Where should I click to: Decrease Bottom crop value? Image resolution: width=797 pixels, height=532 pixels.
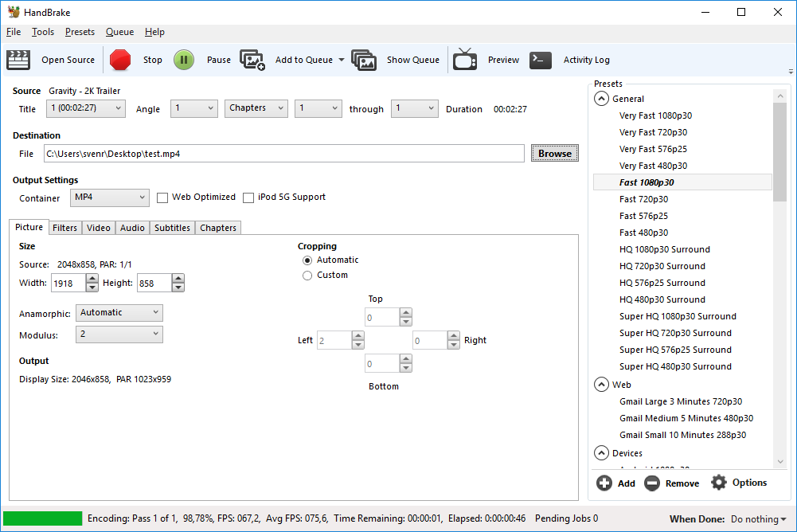[405, 368]
